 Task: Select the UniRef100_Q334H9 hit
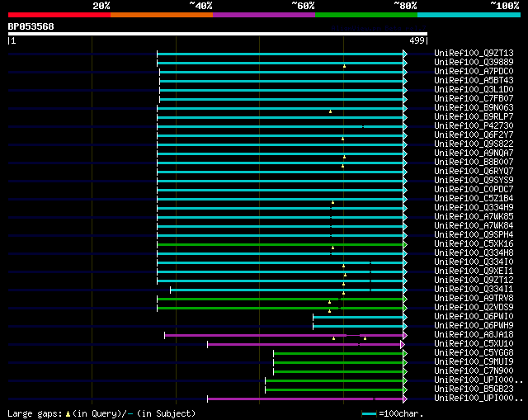474,208
